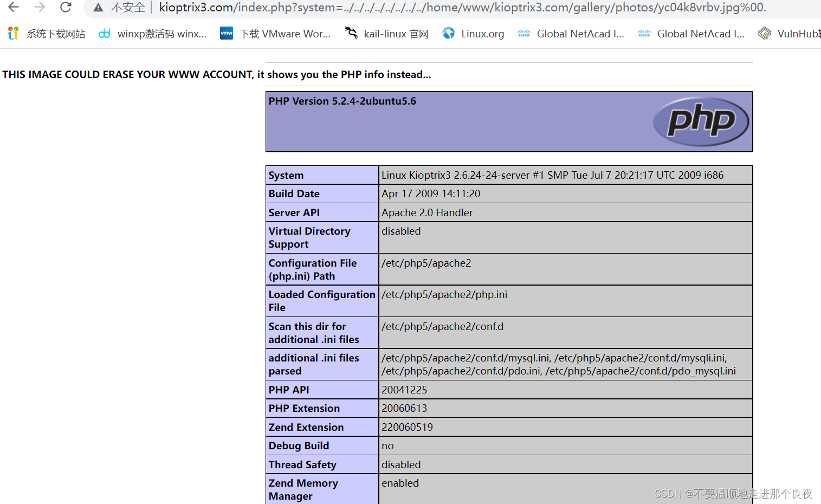Click the Apr 17 2009 14:11:20 value
This screenshot has width=821, height=504.
click(x=431, y=194)
